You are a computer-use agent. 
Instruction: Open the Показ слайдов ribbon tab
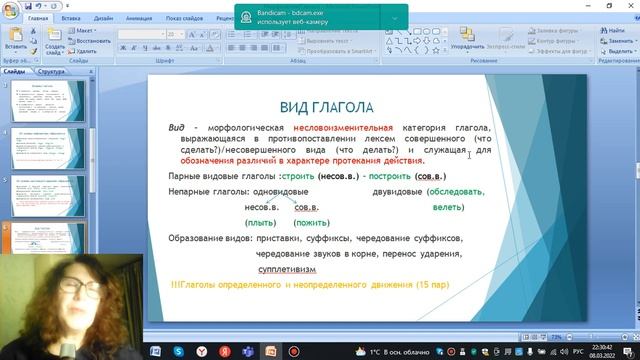184,18
